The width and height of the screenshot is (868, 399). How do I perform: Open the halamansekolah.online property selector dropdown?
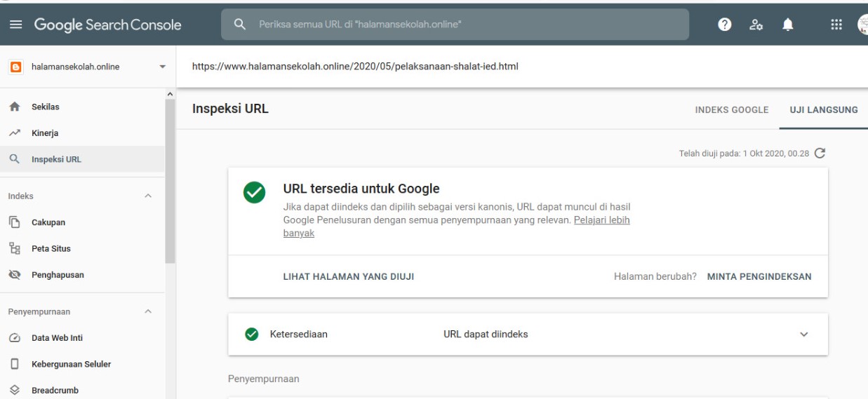(x=88, y=67)
